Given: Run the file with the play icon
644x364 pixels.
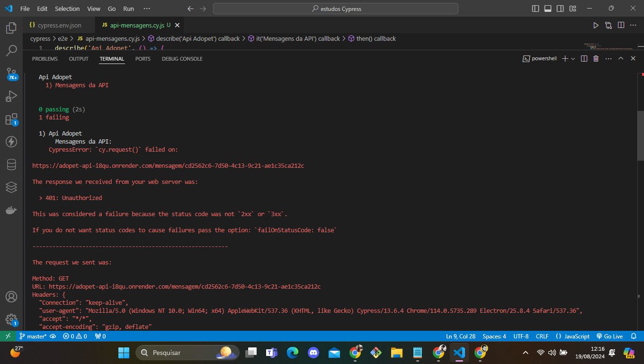Looking at the screenshot, I should click(596, 25).
